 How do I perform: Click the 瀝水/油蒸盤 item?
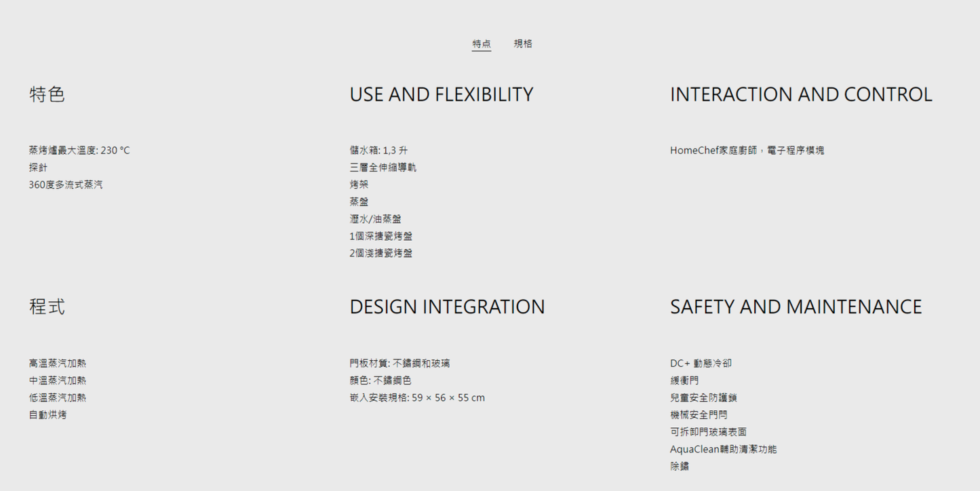[375, 219]
